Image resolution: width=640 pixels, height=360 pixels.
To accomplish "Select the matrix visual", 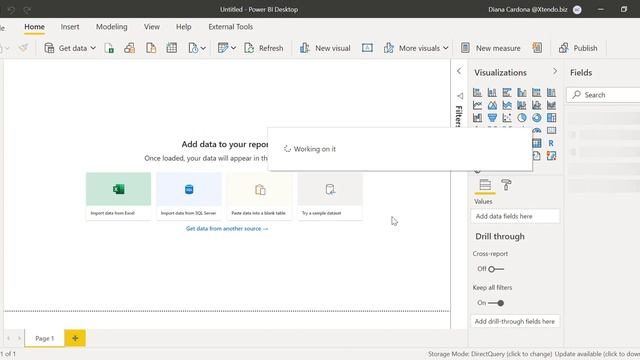I will point(537,143).
